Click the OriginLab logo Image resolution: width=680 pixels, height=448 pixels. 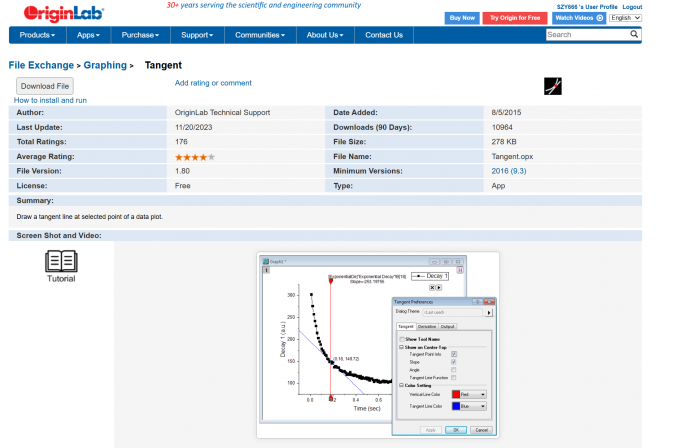[x=63, y=13]
